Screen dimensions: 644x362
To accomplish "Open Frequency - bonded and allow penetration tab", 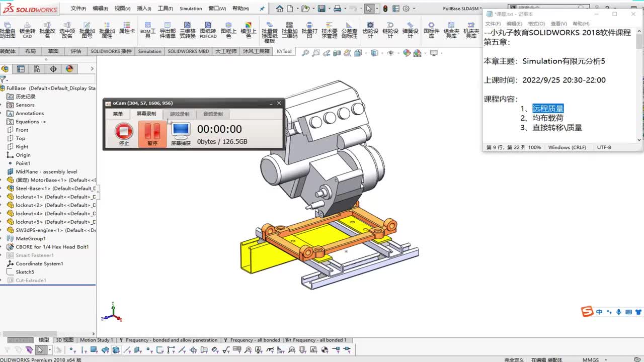I will coord(169,340).
